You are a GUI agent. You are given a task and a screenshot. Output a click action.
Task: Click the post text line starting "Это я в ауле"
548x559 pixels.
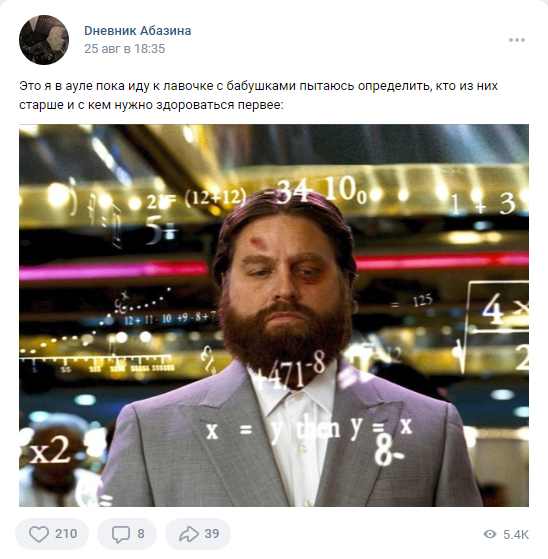[x=258, y=86]
